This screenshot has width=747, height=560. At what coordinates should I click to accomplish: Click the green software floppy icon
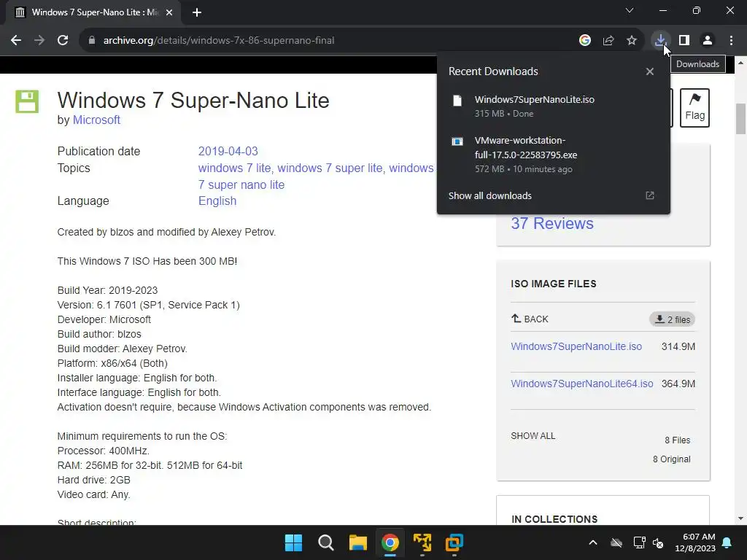(27, 101)
